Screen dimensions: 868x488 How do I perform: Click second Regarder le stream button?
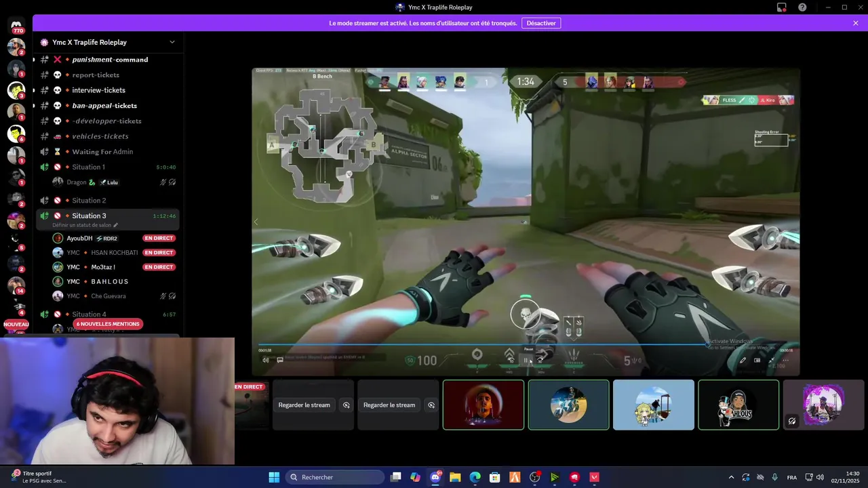coord(389,405)
